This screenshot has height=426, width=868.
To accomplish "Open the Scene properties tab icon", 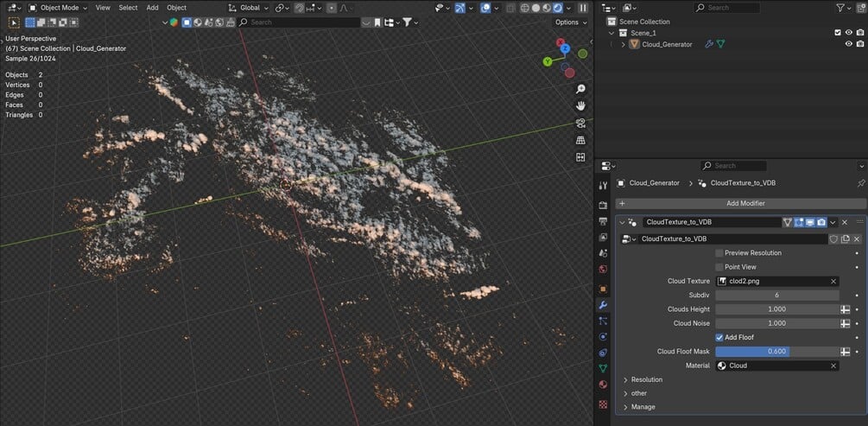I will click(x=604, y=253).
